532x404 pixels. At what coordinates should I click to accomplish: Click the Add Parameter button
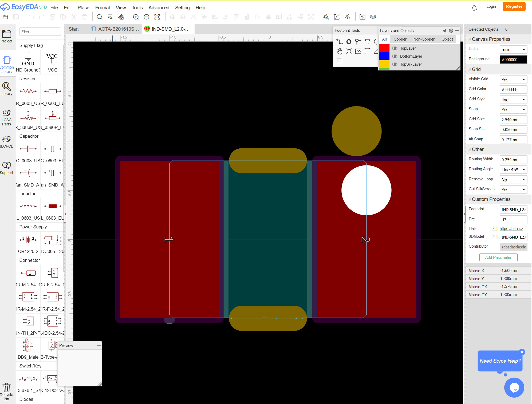[498, 258]
